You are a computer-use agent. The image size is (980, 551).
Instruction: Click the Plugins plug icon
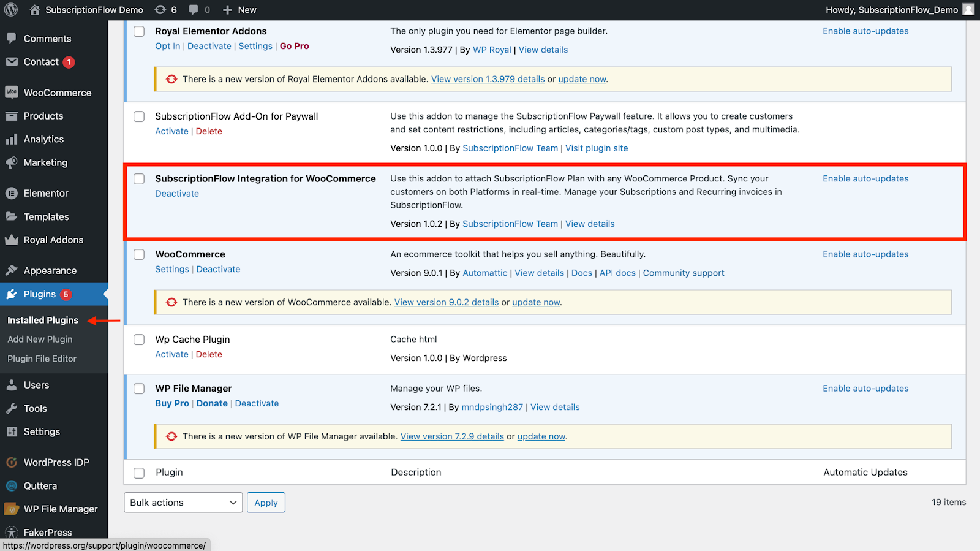point(12,294)
